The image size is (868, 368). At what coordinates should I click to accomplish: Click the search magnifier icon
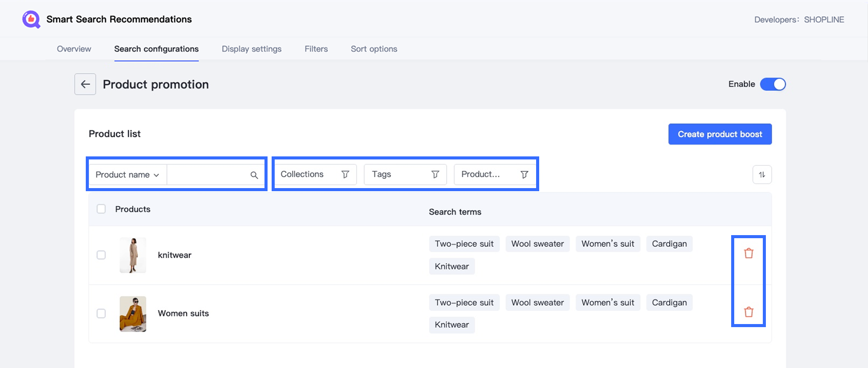[x=254, y=175]
